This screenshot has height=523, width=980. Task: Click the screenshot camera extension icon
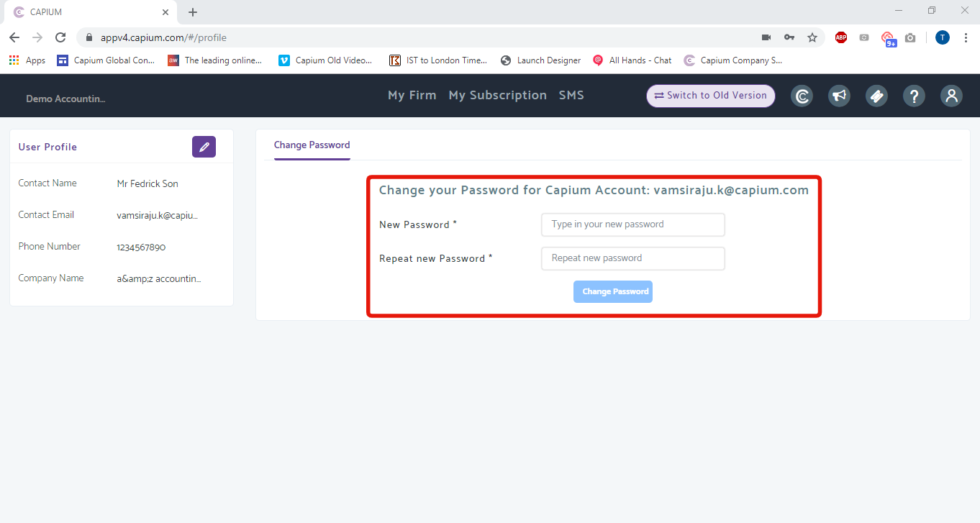pyautogui.click(x=910, y=37)
